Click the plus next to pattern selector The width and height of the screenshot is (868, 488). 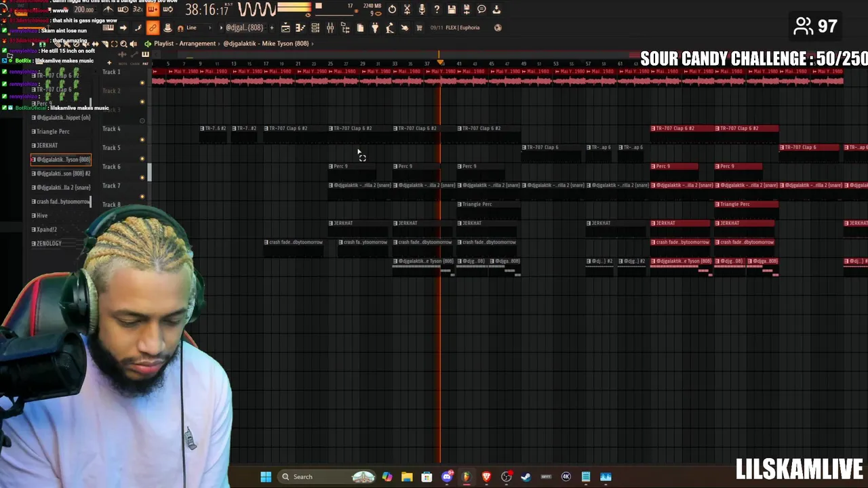click(x=271, y=28)
